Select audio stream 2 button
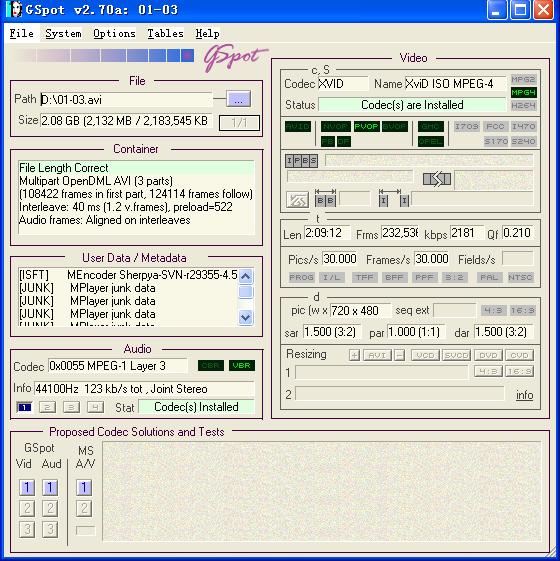Image resolution: width=560 pixels, height=561 pixels. [x=47, y=407]
